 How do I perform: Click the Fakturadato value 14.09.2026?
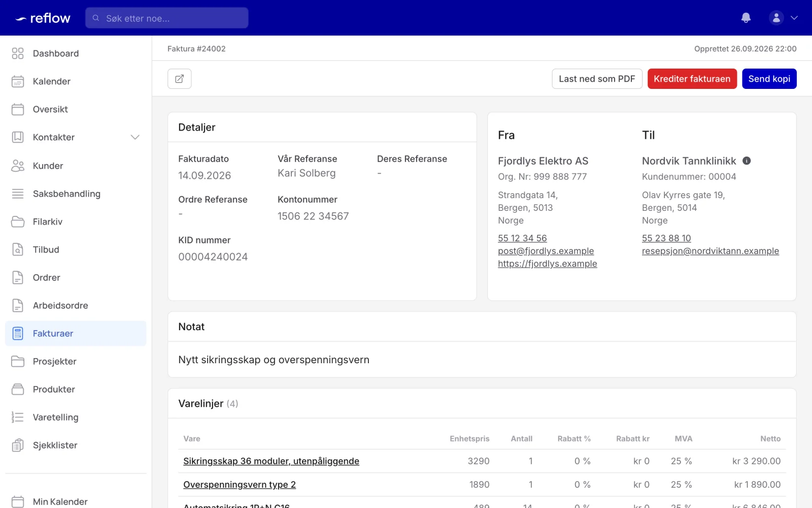(x=205, y=176)
